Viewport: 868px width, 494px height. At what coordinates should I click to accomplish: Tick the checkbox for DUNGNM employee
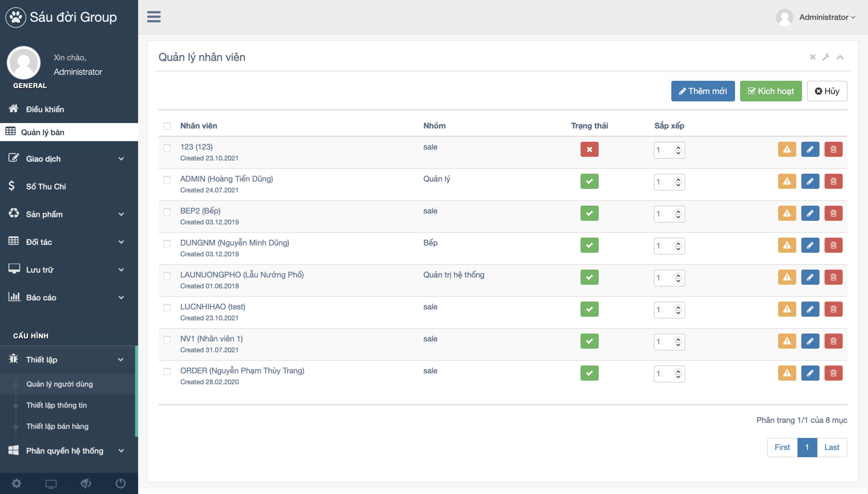167,243
